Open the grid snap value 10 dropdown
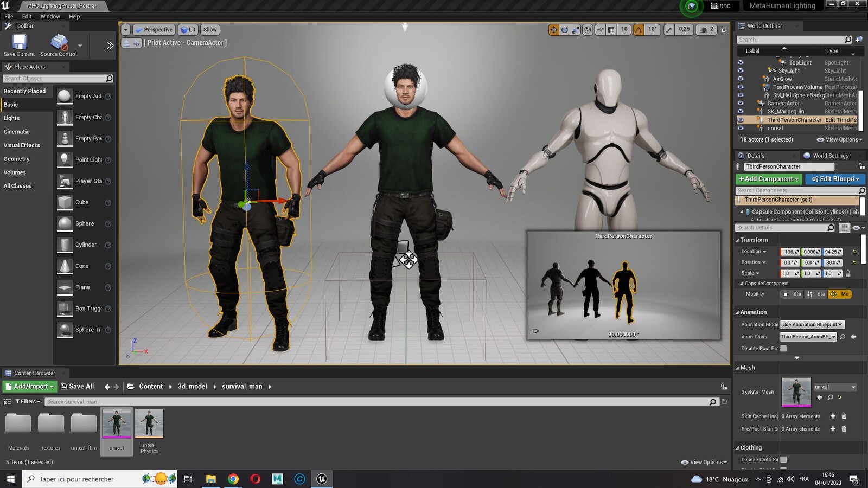868x488 pixels. point(624,30)
